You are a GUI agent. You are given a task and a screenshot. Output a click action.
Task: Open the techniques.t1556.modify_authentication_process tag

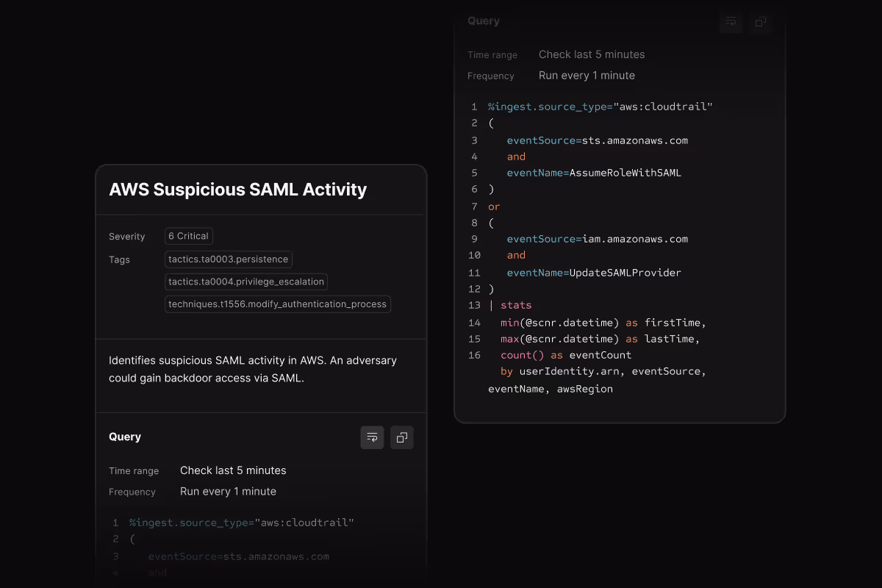[x=277, y=304]
